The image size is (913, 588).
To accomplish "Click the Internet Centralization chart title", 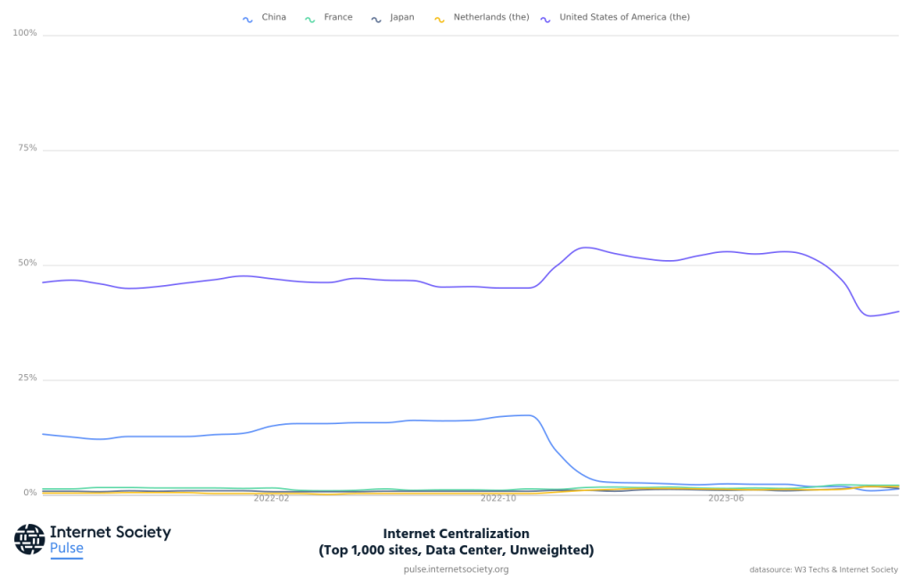I will click(456, 535).
